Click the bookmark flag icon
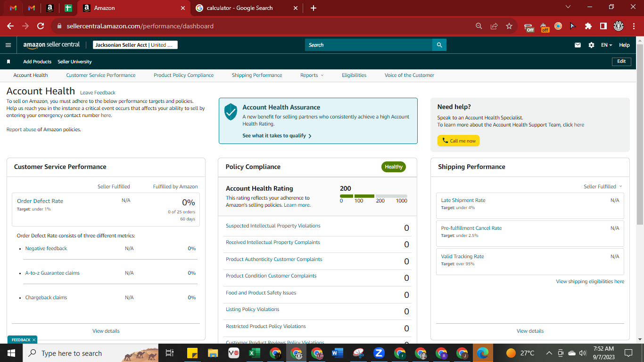The height and width of the screenshot is (362, 644). [x=8, y=62]
